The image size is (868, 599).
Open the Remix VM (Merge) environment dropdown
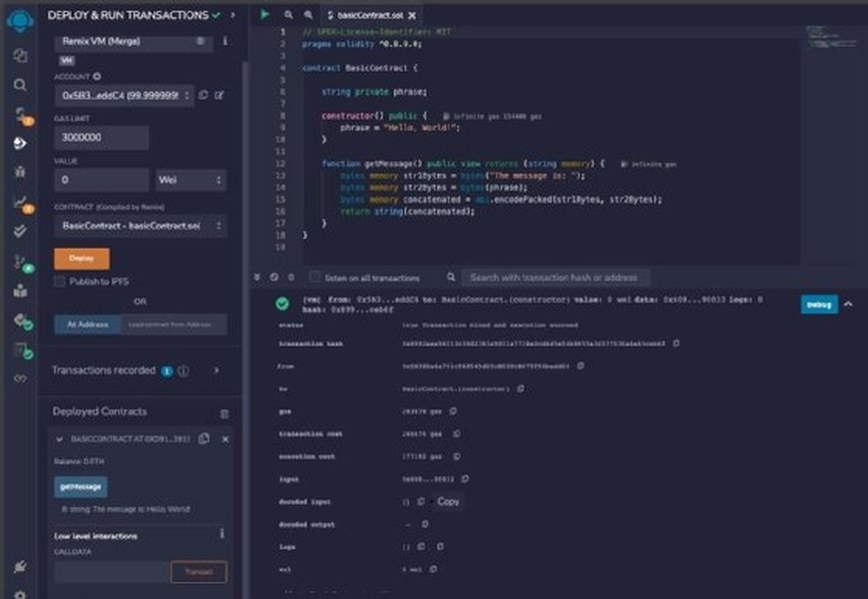(x=133, y=41)
